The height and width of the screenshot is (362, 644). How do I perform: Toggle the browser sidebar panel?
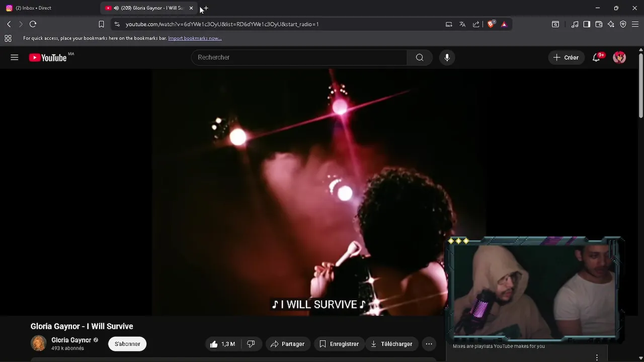coord(587,24)
